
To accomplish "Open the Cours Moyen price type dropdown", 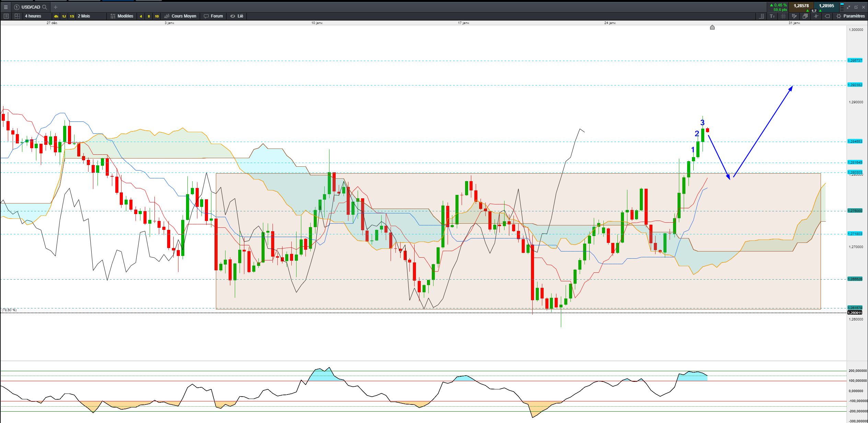I will pyautogui.click(x=181, y=16).
